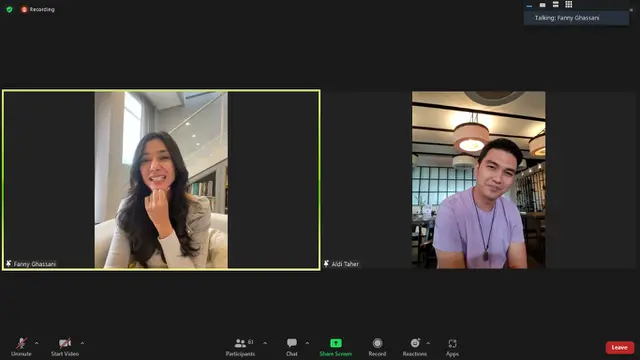Unmute the microphone
The image size is (640, 360).
click(x=21, y=347)
